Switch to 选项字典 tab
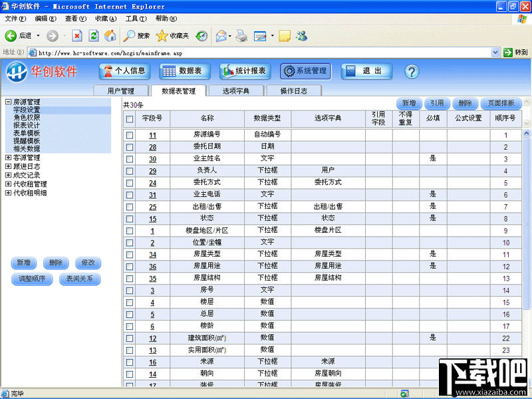The image size is (532, 399). (x=236, y=90)
